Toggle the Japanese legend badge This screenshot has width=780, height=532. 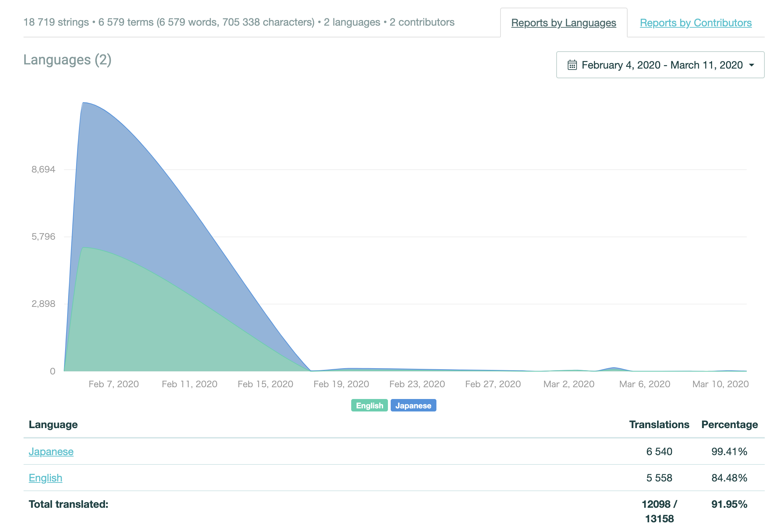[x=413, y=406]
